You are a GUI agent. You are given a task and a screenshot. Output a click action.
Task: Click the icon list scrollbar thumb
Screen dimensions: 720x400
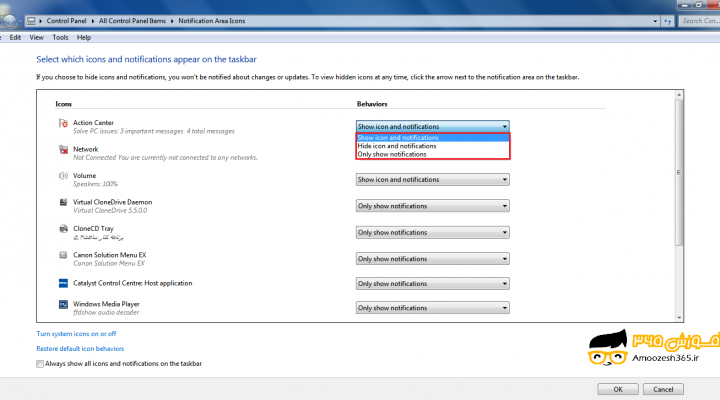pos(679,172)
